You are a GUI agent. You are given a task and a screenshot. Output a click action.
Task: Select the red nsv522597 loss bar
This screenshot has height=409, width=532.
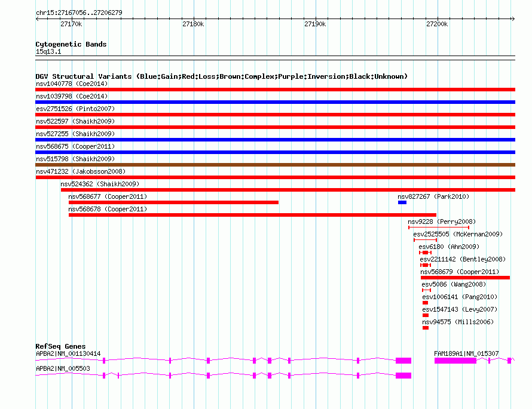[x=275, y=127]
